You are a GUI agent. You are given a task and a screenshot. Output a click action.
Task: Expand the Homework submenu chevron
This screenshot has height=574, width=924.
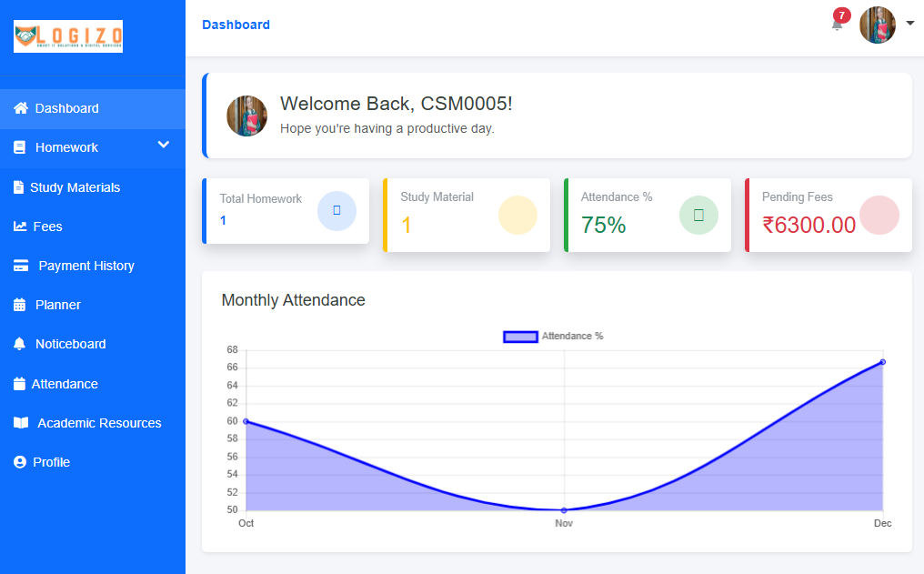(x=164, y=145)
